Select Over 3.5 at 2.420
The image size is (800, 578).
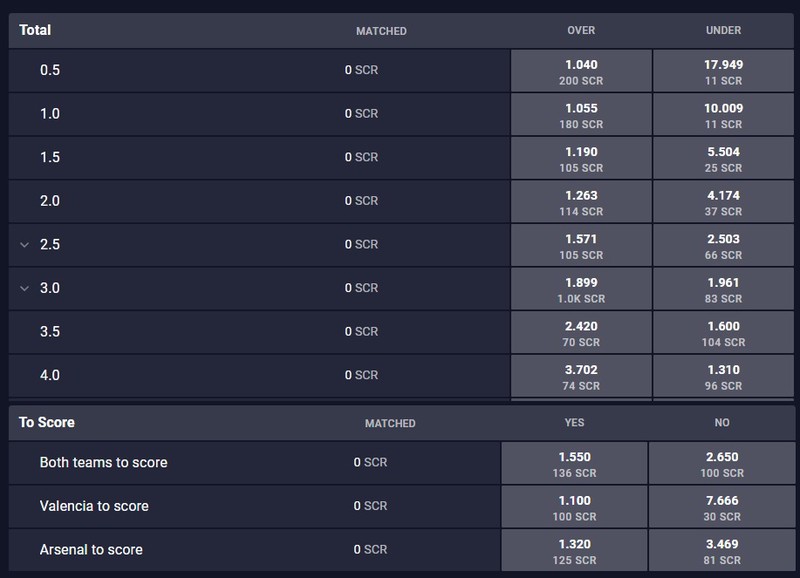[581, 333]
